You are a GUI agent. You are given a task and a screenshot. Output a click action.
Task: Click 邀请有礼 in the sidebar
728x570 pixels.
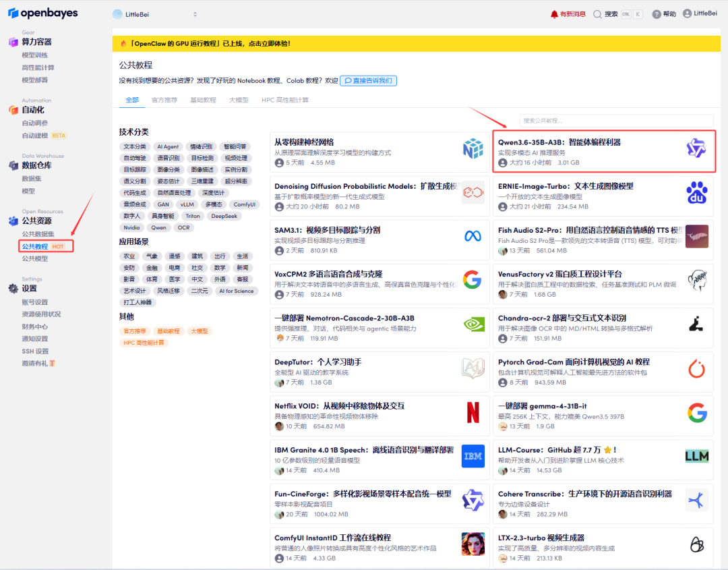(x=38, y=364)
